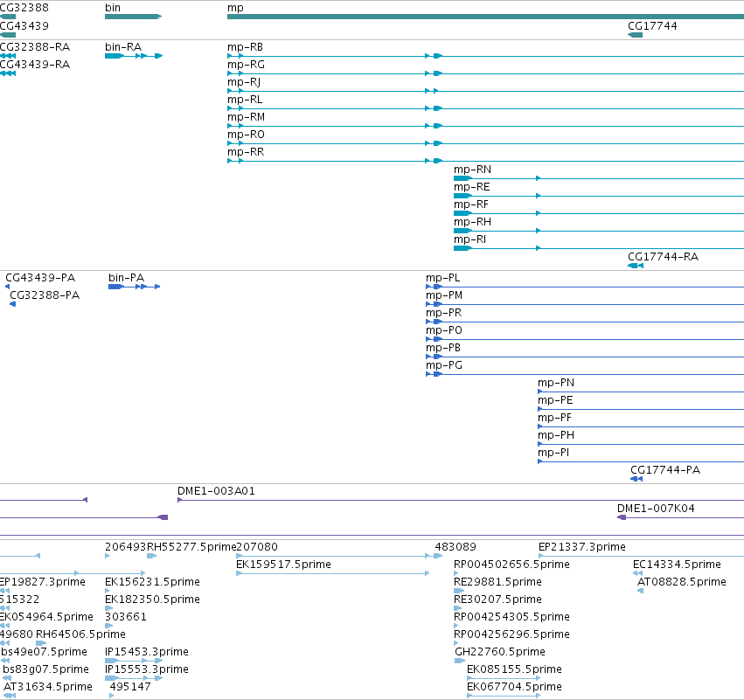Screen dimensions: 744x700
Task: Select EST RP004256296.5prime
Action: coord(511,635)
